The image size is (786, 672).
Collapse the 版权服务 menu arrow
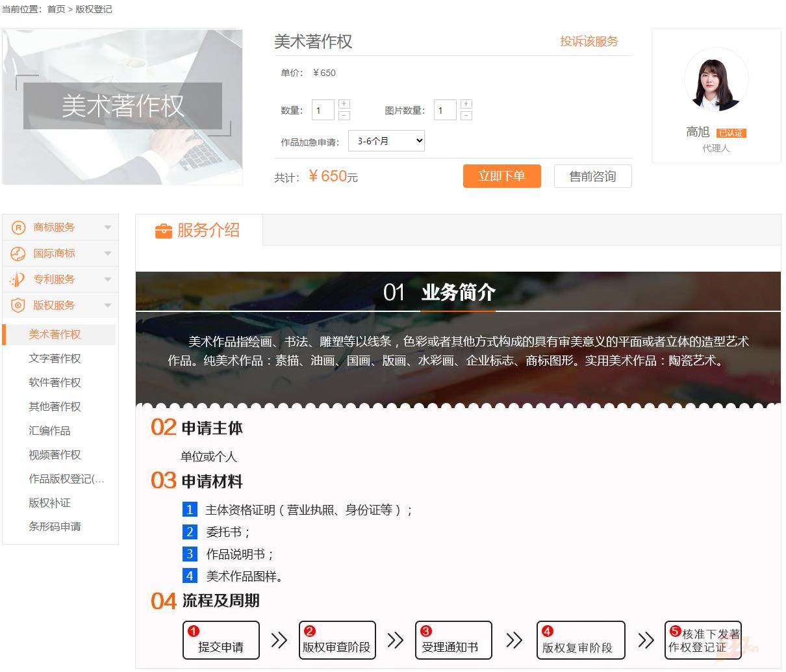[x=108, y=305]
